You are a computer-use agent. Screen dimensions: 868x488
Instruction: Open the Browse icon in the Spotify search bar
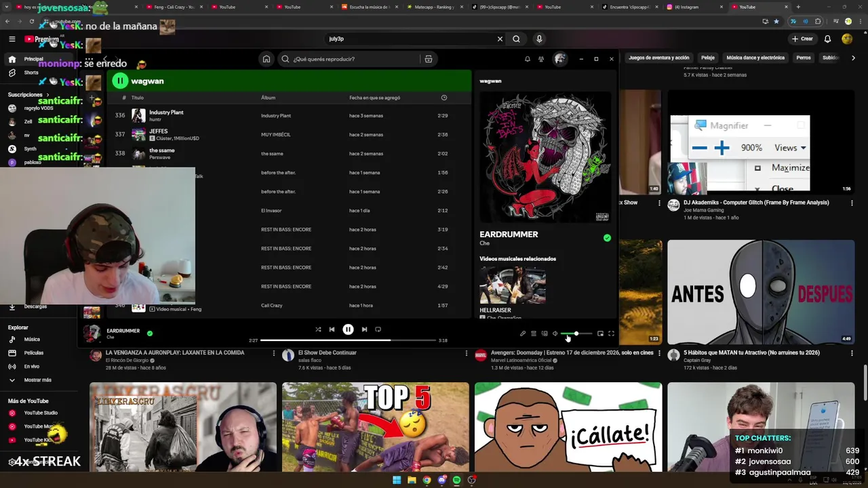429,59
